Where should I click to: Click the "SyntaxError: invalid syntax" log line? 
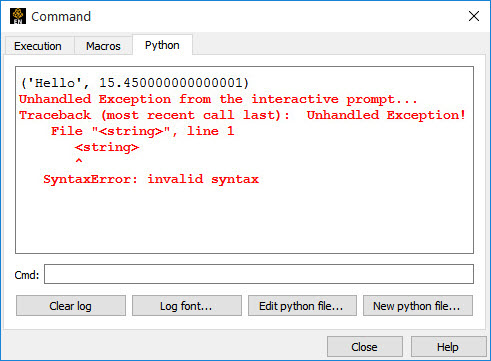tap(151, 179)
